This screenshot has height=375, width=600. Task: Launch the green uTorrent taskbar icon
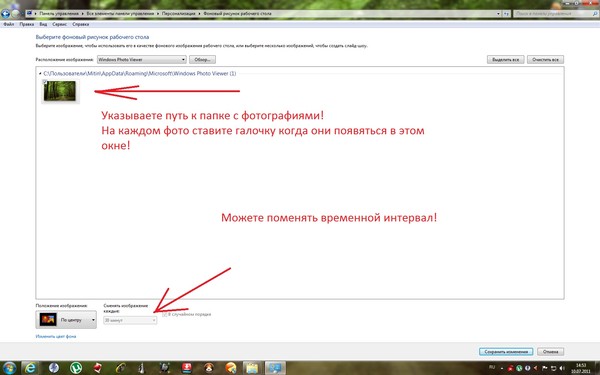[x=76, y=368]
